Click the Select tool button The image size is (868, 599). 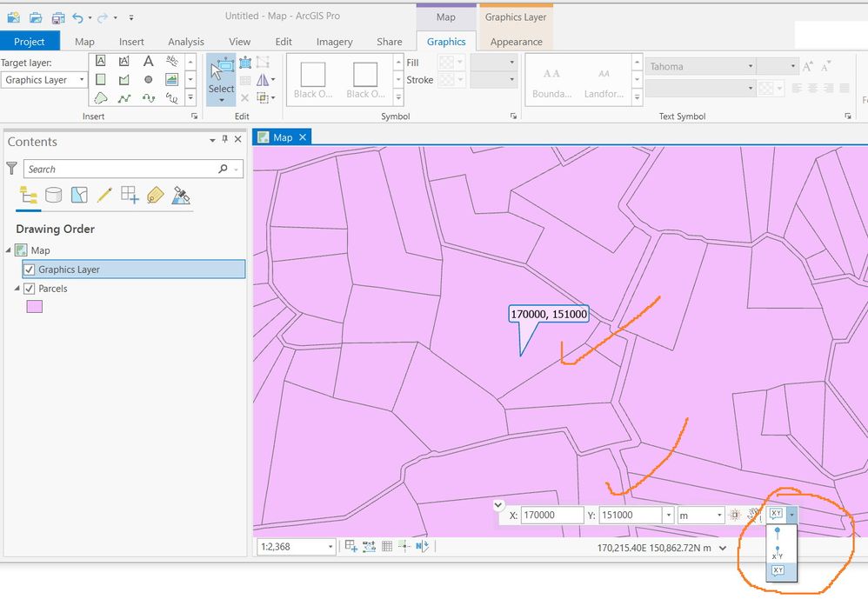click(221, 78)
